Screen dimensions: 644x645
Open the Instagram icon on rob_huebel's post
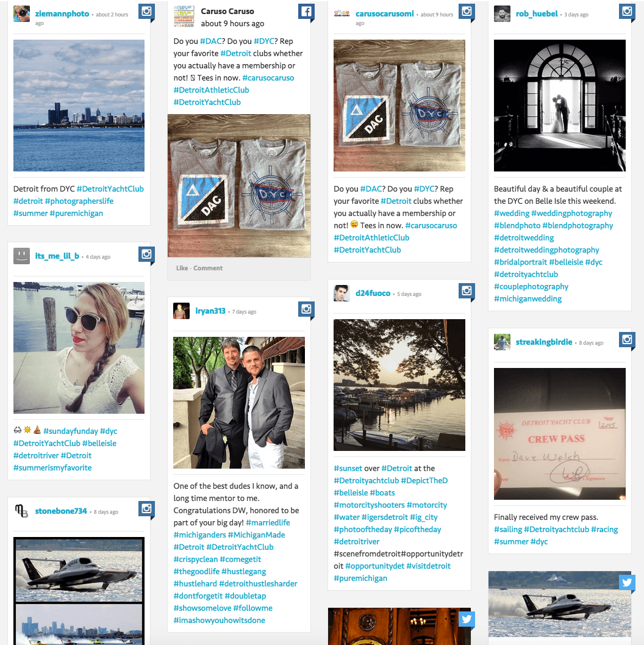[627, 11]
